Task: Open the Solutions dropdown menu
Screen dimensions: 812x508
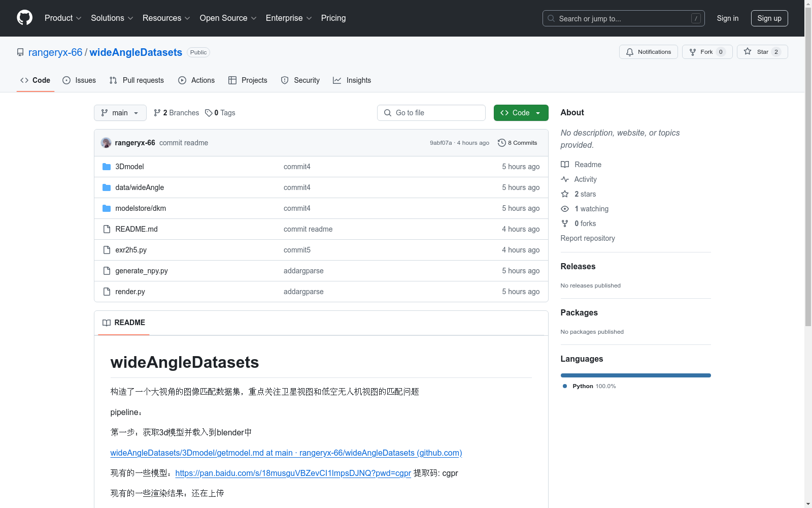Action: tap(112, 18)
